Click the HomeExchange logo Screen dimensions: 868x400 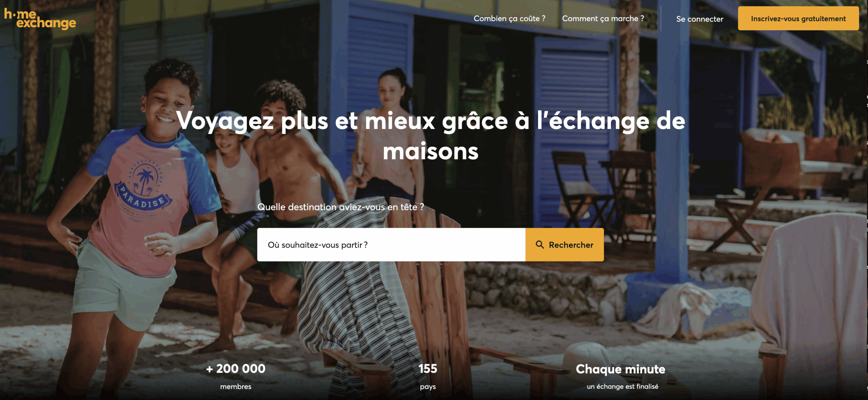coord(40,19)
